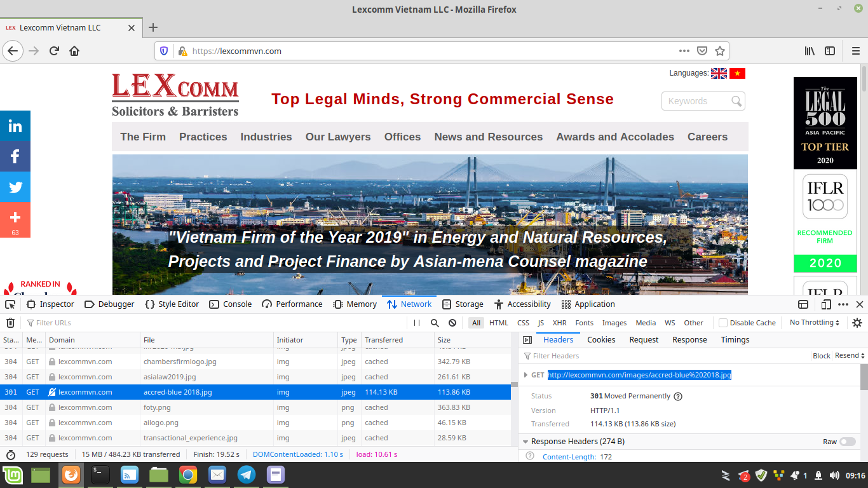Open Telegram from the taskbar

[247, 475]
